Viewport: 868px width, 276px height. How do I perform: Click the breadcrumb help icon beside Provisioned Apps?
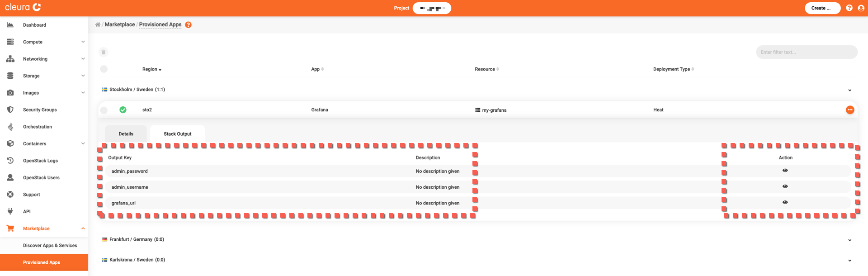pyautogui.click(x=189, y=25)
